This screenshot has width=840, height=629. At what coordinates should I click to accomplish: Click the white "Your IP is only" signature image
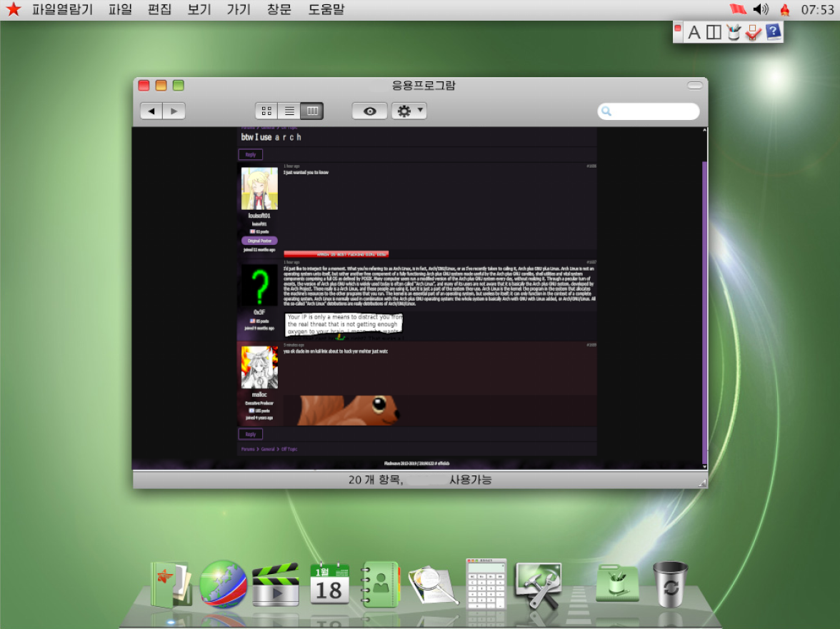(344, 326)
